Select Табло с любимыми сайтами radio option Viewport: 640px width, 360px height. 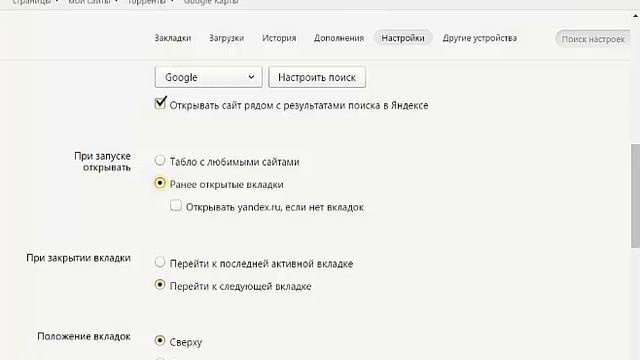160,160
